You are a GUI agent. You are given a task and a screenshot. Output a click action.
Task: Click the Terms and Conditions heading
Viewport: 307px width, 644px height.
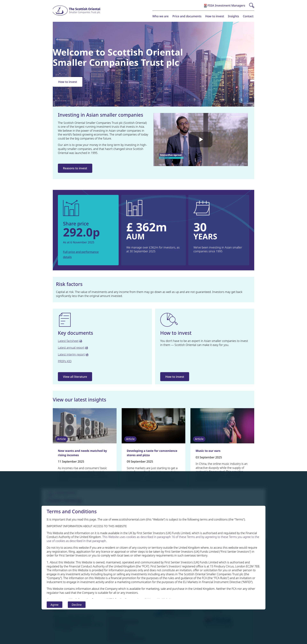click(x=72, y=512)
